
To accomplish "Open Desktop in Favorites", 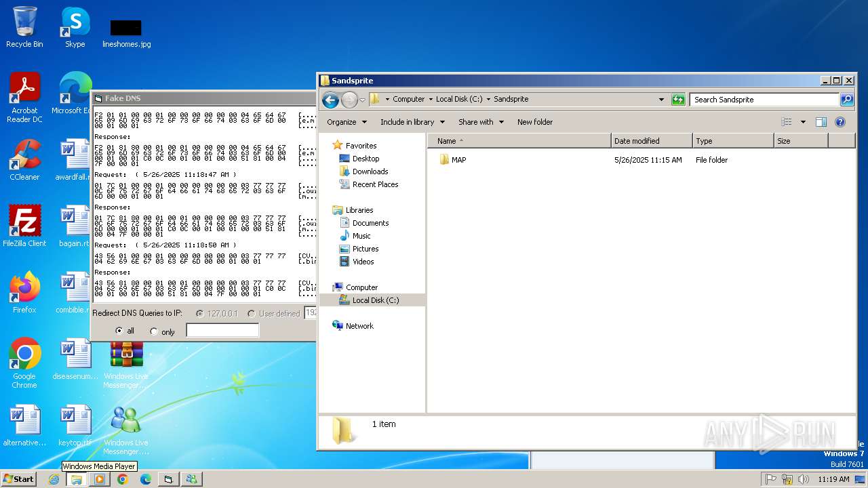I will (x=366, y=159).
